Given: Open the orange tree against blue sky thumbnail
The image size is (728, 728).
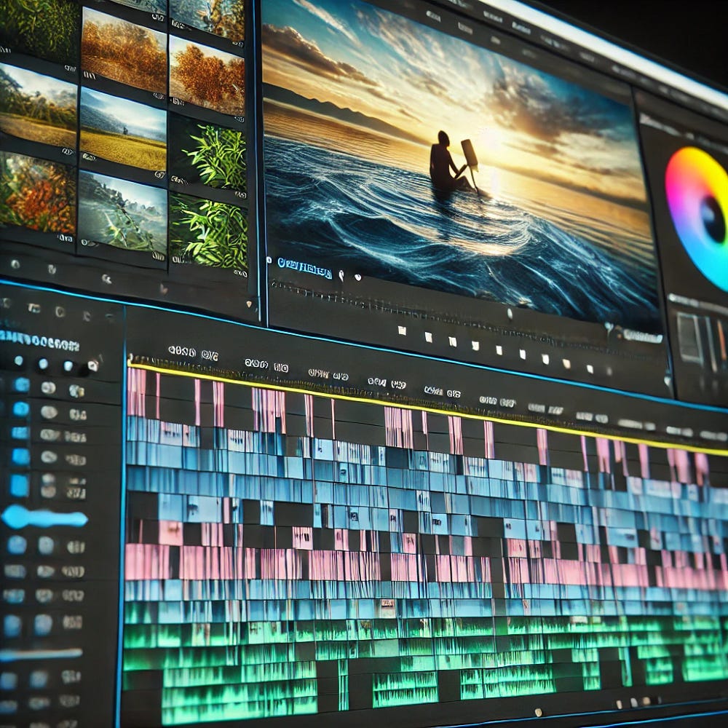Looking at the screenshot, I should point(207,75).
